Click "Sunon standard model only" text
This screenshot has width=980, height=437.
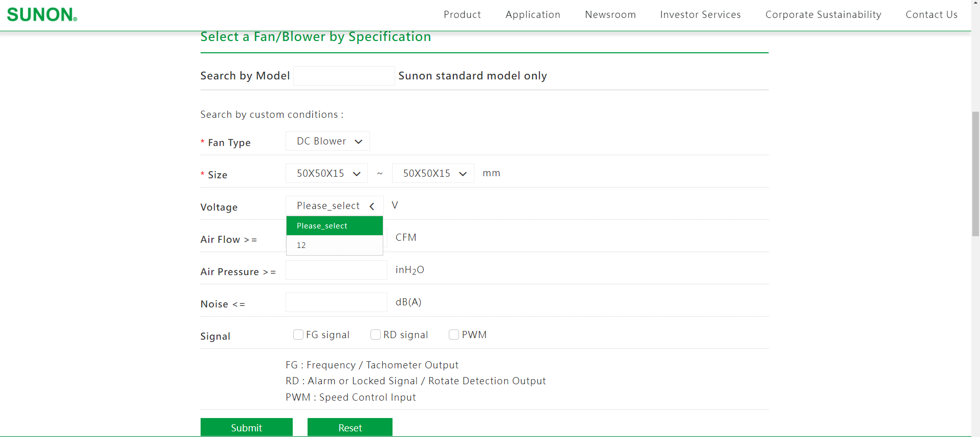tap(472, 76)
